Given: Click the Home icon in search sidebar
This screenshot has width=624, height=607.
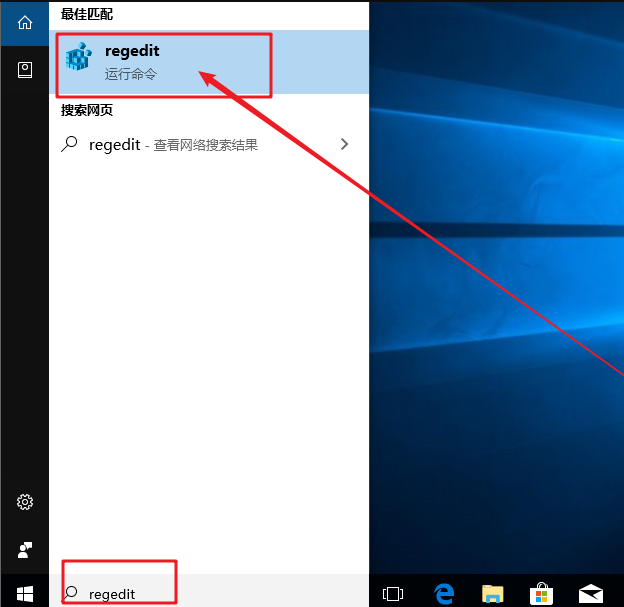Looking at the screenshot, I should 24,22.
